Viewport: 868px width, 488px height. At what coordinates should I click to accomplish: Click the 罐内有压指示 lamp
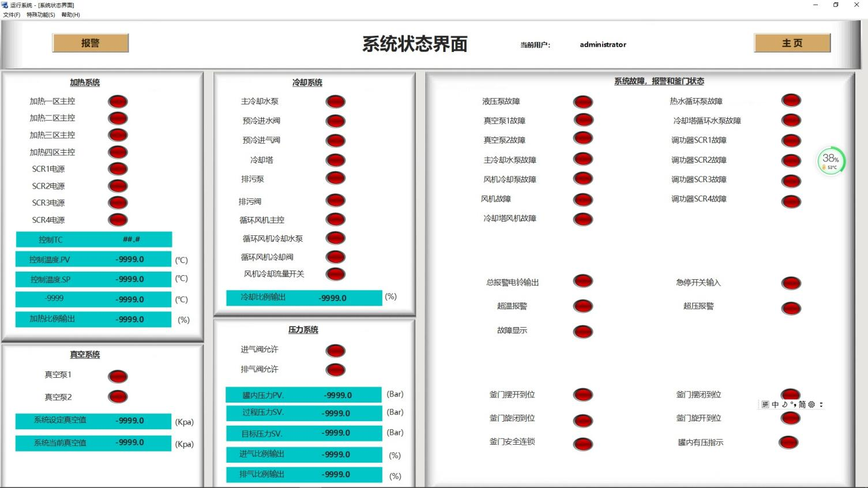789,442
